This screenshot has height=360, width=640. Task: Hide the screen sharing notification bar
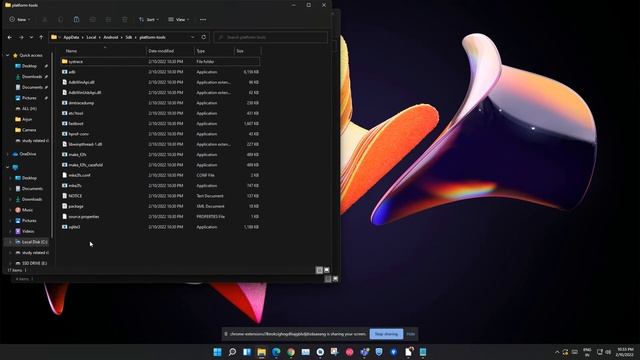pyautogui.click(x=411, y=334)
